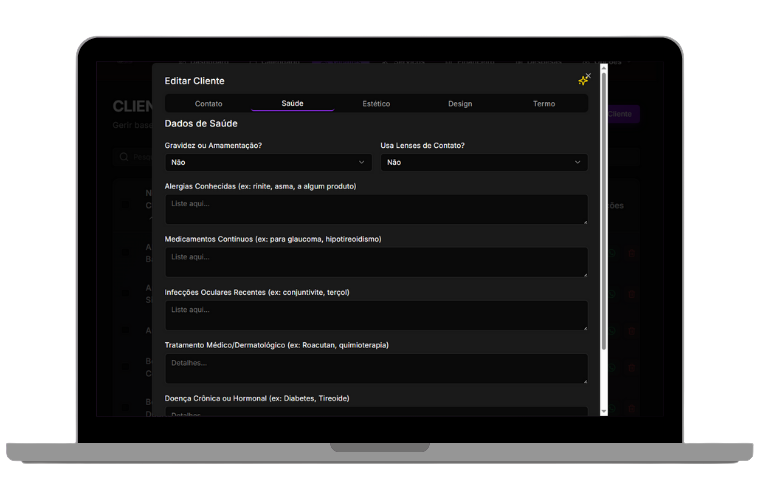Image resolution: width=757 pixels, height=500 pixels.
Task: Click the resize handle of Alergias text area
Action: pos(585,221)
